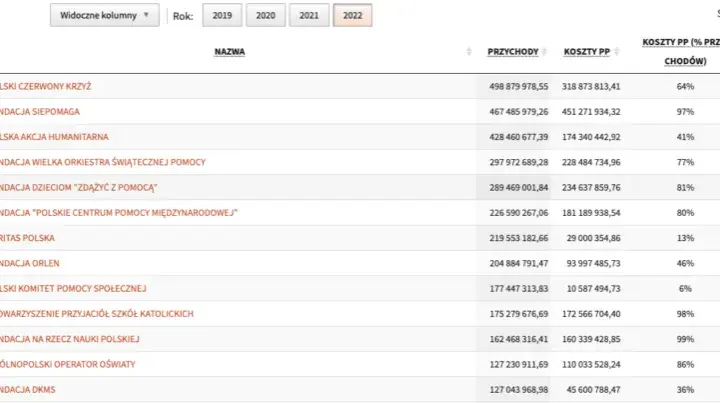Click cost value 10 587 494,73

click(x=593, y=288)
